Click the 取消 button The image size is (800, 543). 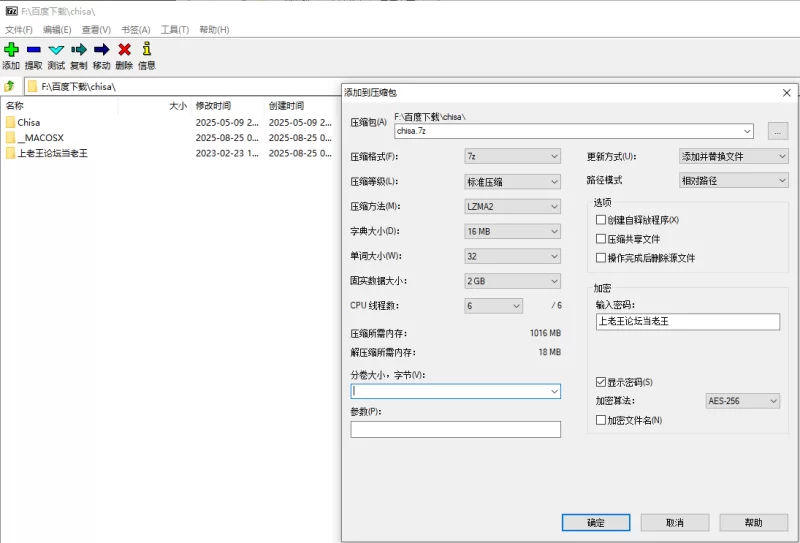(x=674, y=523)
